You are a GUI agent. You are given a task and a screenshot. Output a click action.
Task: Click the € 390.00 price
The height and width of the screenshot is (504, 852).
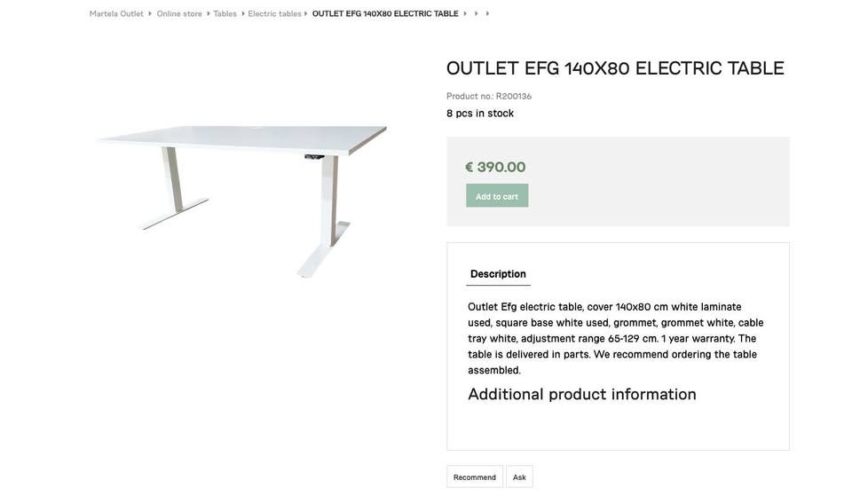tap(495, 167)
